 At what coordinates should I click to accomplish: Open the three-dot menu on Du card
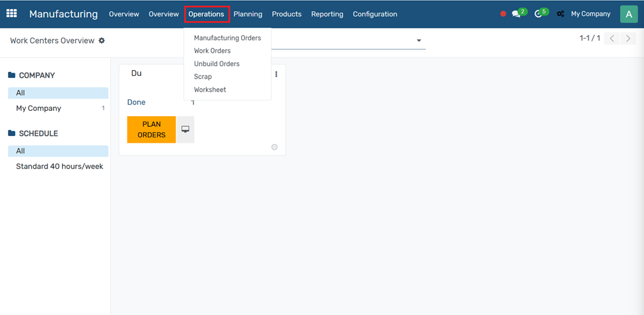(276, 74)
